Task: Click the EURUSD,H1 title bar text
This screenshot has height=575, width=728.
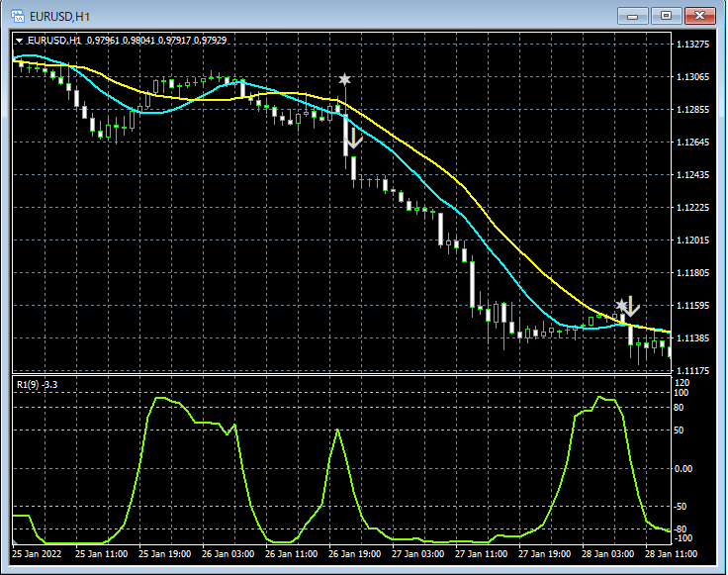Action: (x=59, y=17)
